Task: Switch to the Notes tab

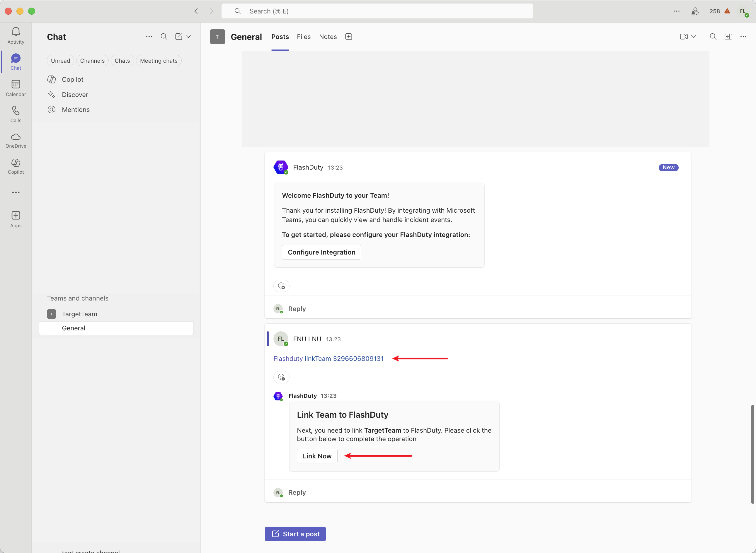Action: click(x=328, y=37)
